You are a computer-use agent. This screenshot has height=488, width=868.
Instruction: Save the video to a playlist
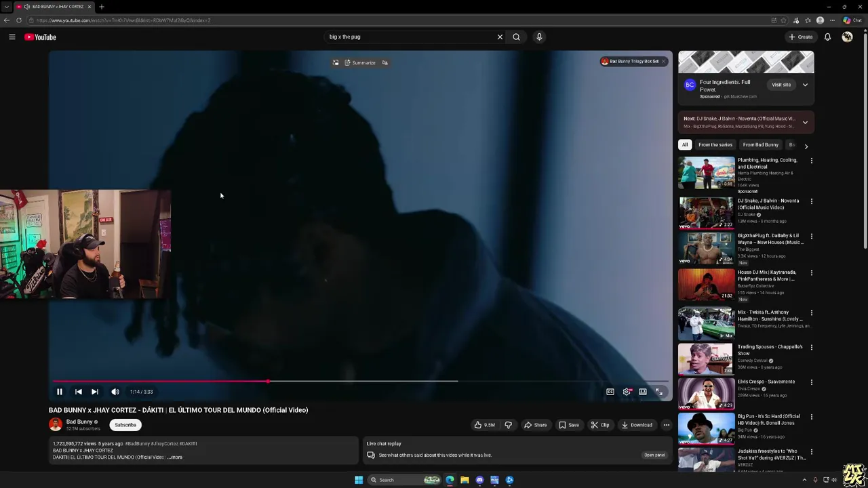point(568,425)
